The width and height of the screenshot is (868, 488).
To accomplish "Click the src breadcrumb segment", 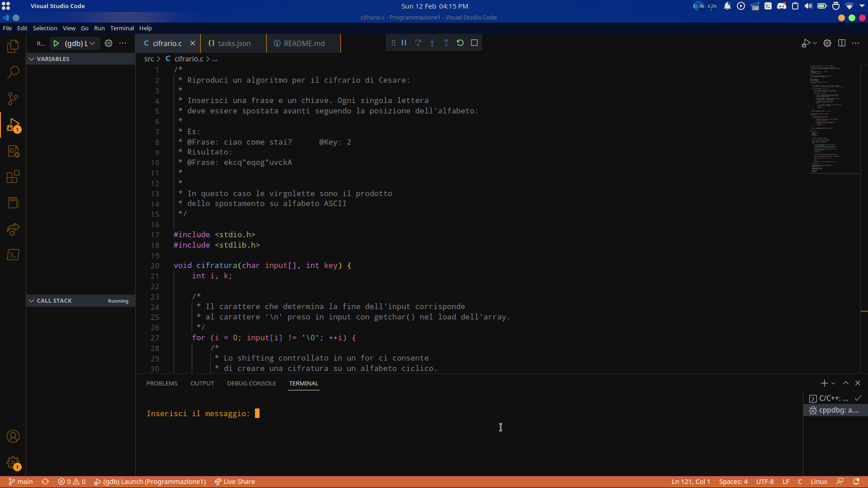I will [149, 59].
